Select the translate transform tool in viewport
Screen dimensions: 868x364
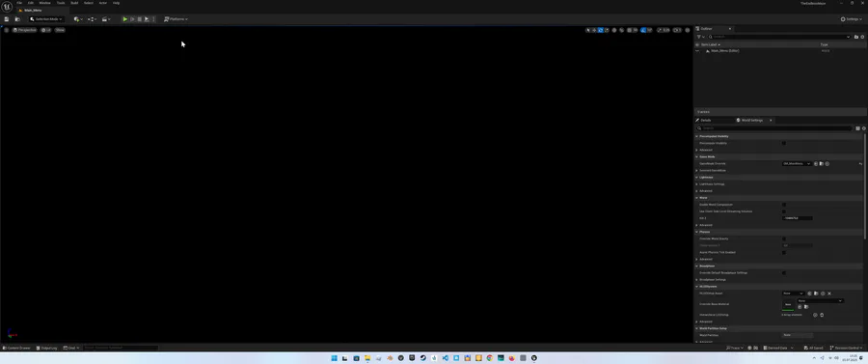click(594, 30)
